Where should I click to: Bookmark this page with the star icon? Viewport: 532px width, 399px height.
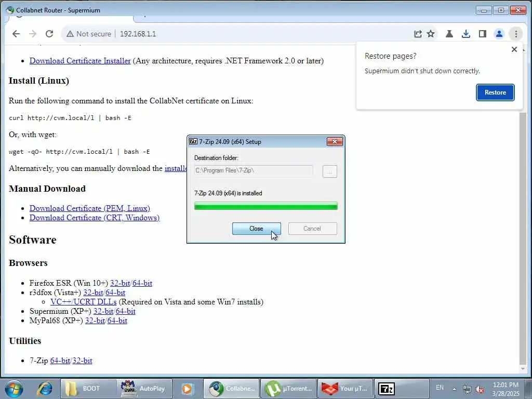pos(431,34)
